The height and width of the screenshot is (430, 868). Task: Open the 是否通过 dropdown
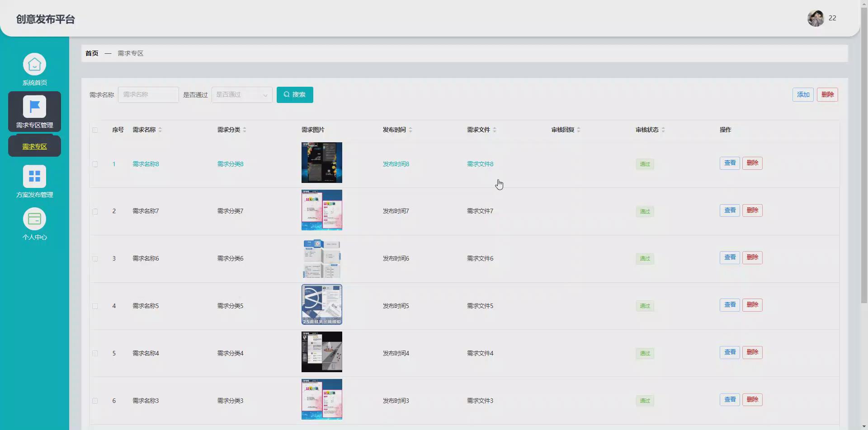click(242, 95)
